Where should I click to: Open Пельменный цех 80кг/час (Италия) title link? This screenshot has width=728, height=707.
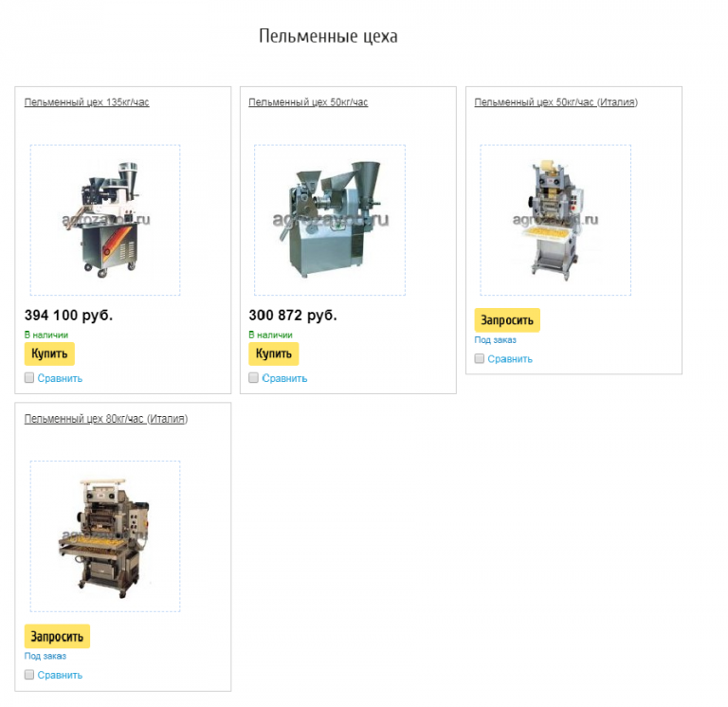pyautogui.click(x=105, y=419)
